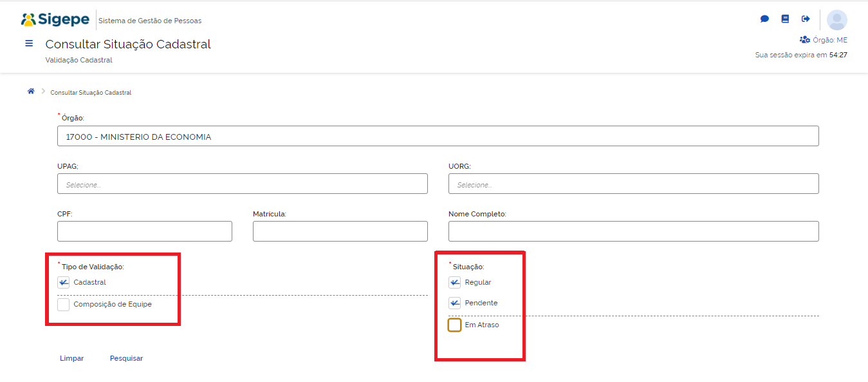Open the user profile avatar
Screen dimensions: 868x382
pyautogui.click(x=836, y=20)
